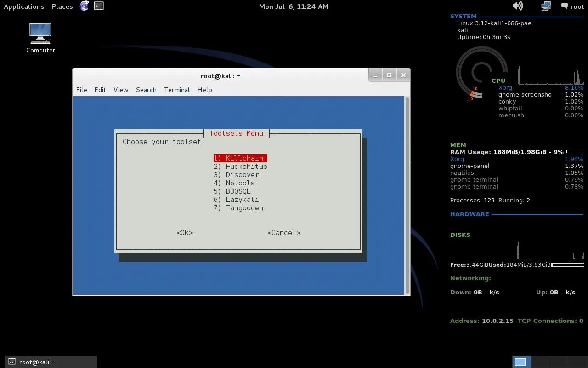The image size is (588, 368).
Task: Confirm with the Ok button
Action: (185, 233)
